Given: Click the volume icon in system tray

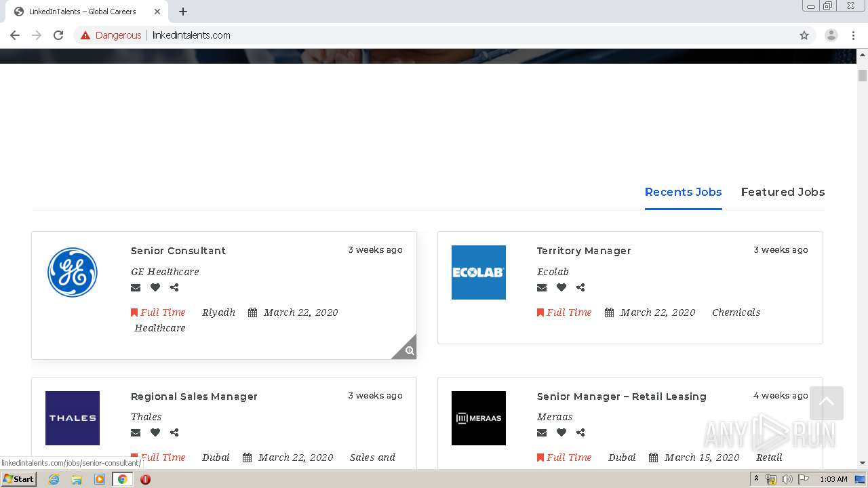Looking at the screenshot, I should click(787, 479).
